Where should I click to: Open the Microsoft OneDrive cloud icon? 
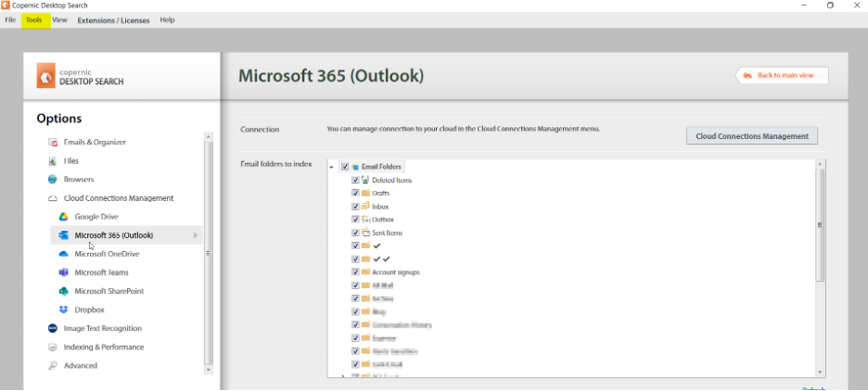(x=64, y=254)
